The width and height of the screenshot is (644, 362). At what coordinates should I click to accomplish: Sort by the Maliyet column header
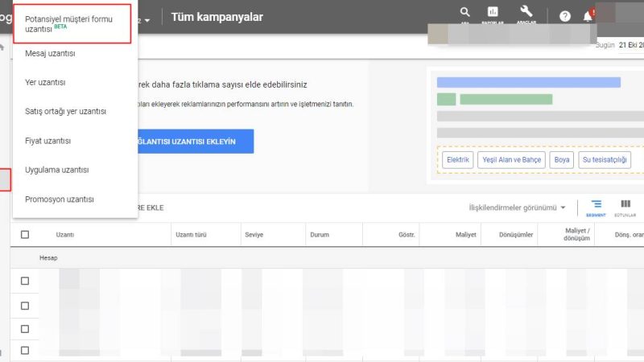(x=466, y=235)
